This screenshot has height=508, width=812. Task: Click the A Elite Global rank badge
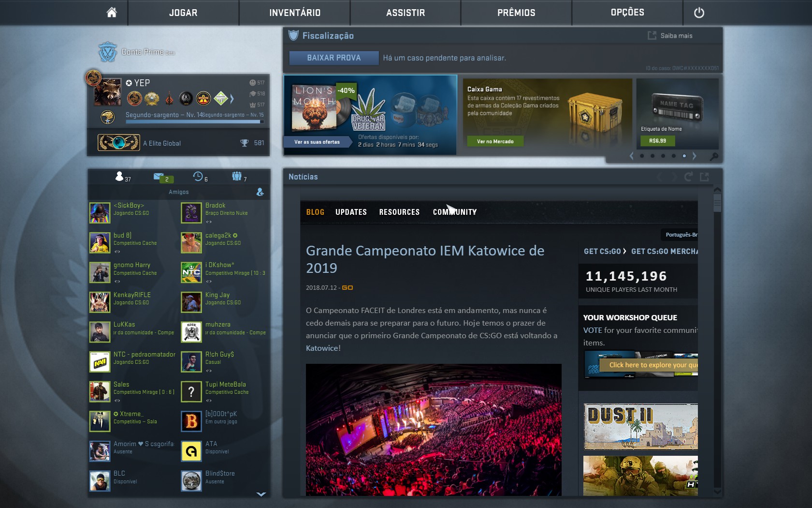point(119,143)
